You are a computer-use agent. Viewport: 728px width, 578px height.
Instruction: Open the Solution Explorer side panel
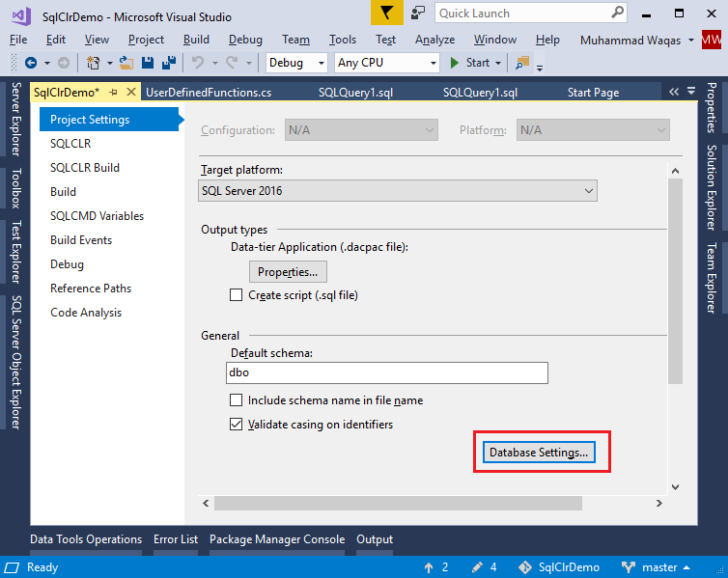click(x=712, y=187)
